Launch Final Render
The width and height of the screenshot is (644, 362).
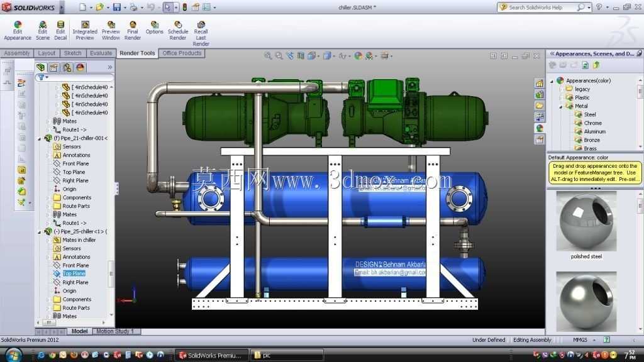pyautogui.click(x=132, y=31)
